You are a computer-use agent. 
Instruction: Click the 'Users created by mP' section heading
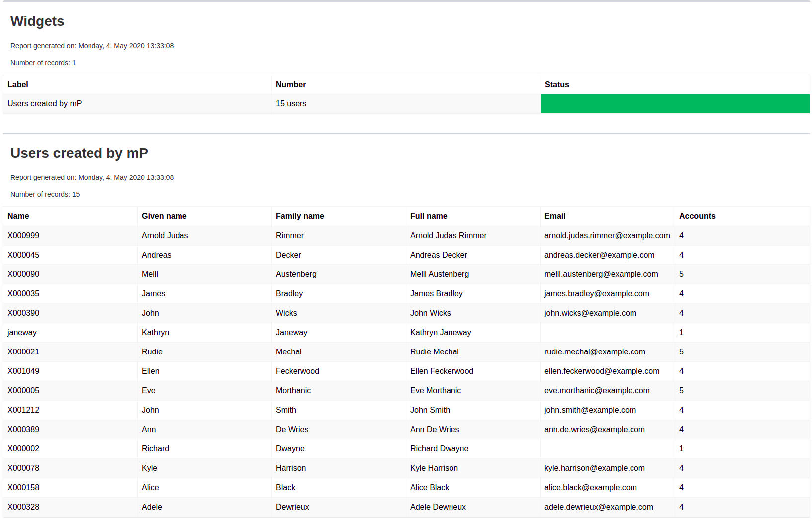[x=79, y=153]
